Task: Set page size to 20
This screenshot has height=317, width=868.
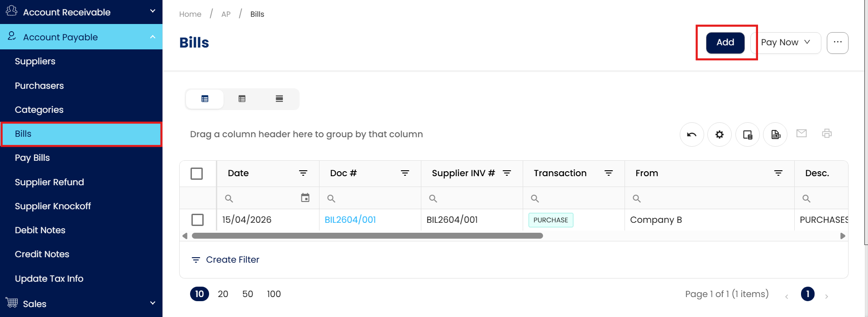Action: point(223,294)
